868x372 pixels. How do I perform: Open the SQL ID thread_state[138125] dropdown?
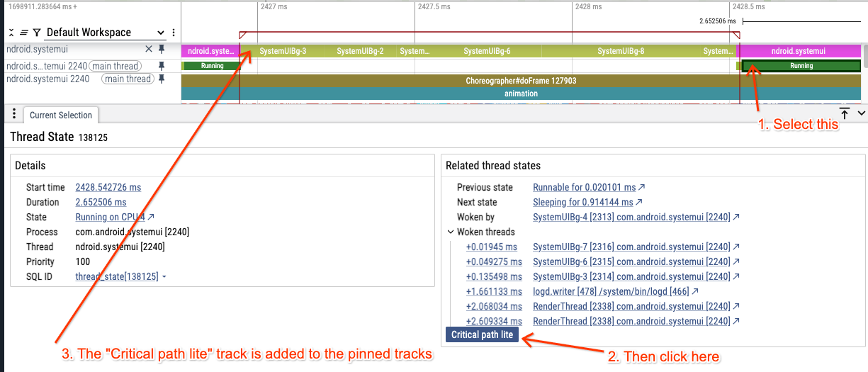tap(164, 276)
